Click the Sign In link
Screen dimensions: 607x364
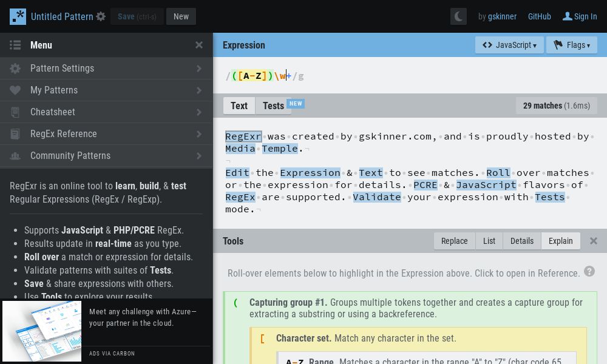585,16
